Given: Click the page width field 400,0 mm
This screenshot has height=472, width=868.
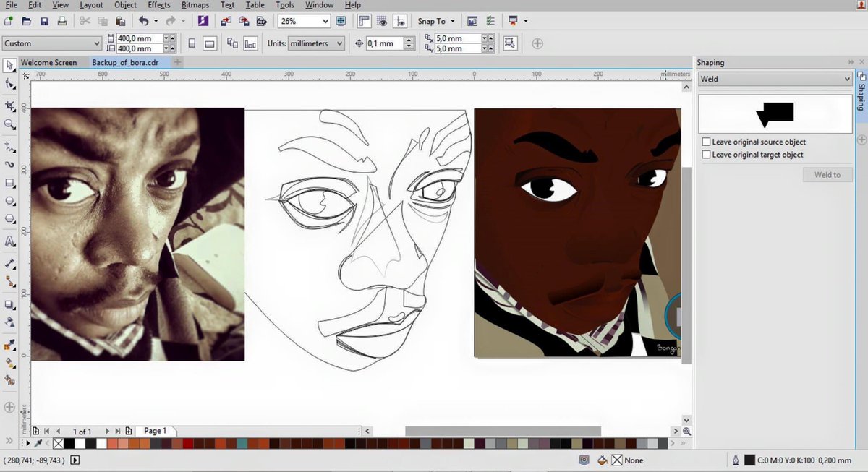Looking at the screenshot, I should point(138,38).
